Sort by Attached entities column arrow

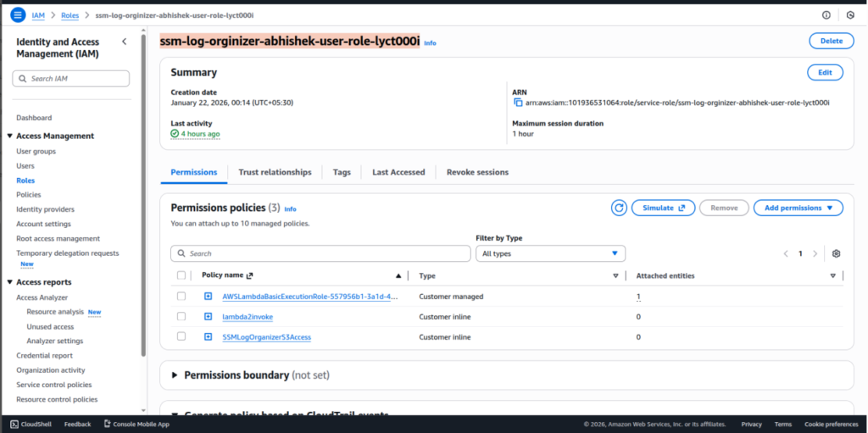pyautogui.click(x=832, y=275)
